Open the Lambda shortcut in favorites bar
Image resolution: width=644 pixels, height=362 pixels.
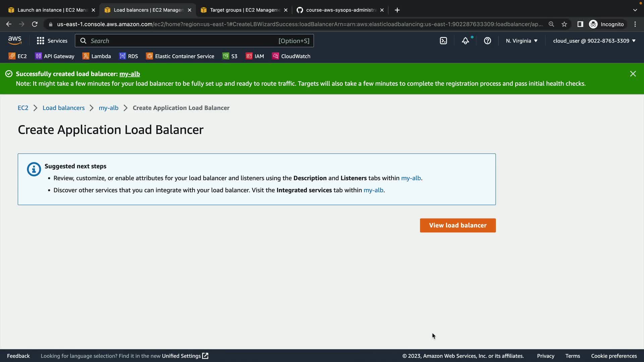tap(97, 56)
